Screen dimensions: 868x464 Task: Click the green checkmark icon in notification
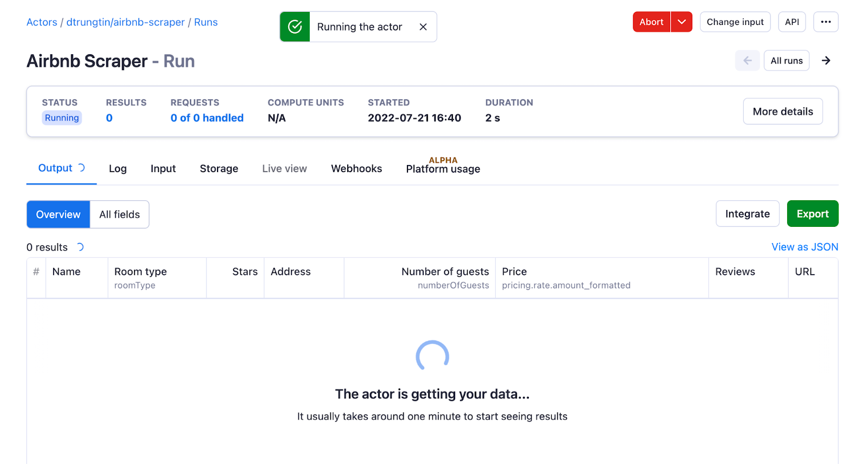295,27
